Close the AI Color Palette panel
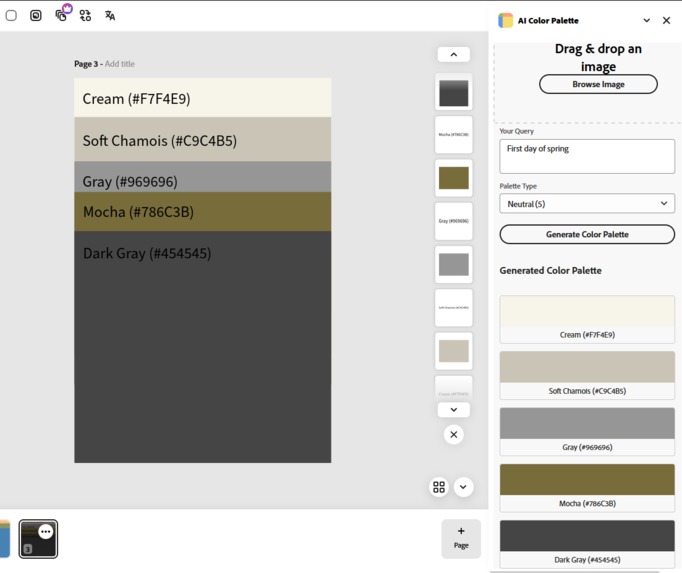Viewport: 682px width, 573px height. point(666,20)
